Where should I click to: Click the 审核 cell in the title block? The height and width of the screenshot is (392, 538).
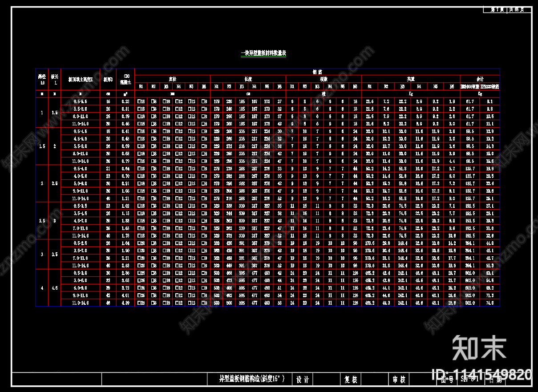point(399,380)
